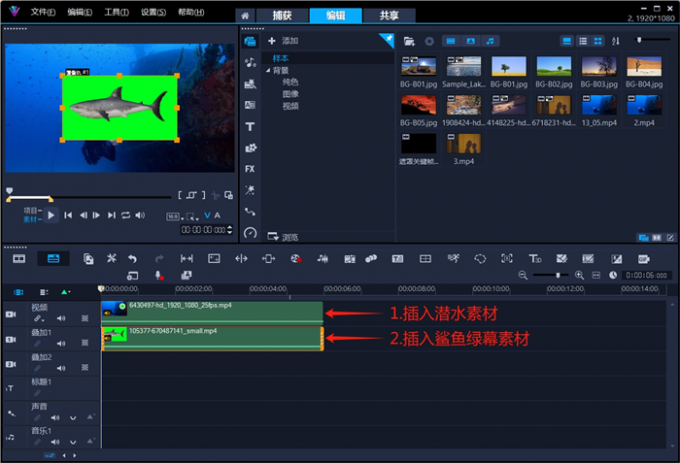Click the Import media files folder icon
Screen dimensions: 680x463
click(409, 41)
